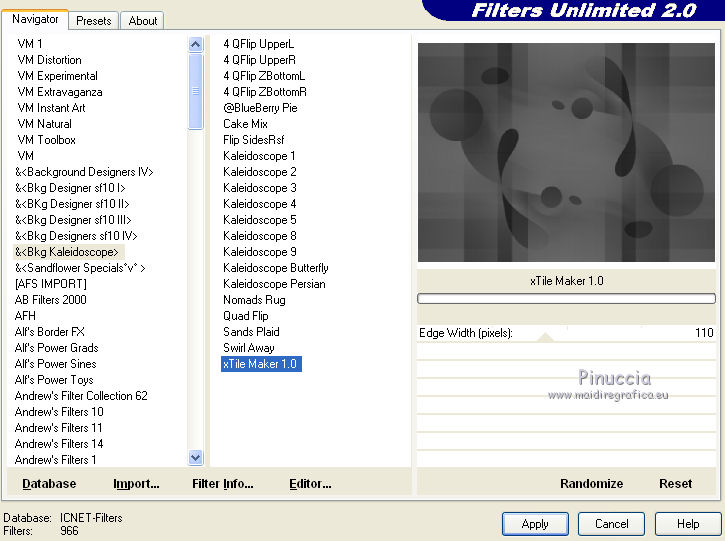Switch to the Navigator tab
The height and width of the screenshot is (541, 725).
(35, 19)
